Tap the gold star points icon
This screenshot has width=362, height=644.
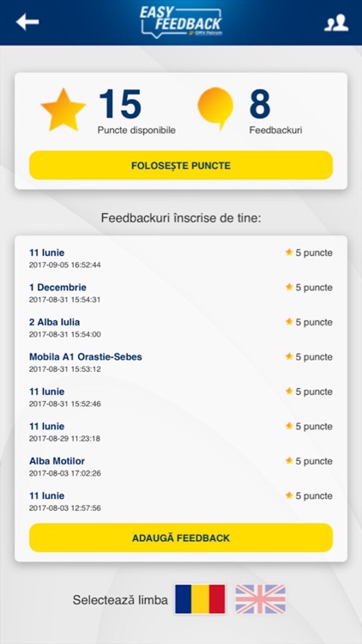pos(63,110)
